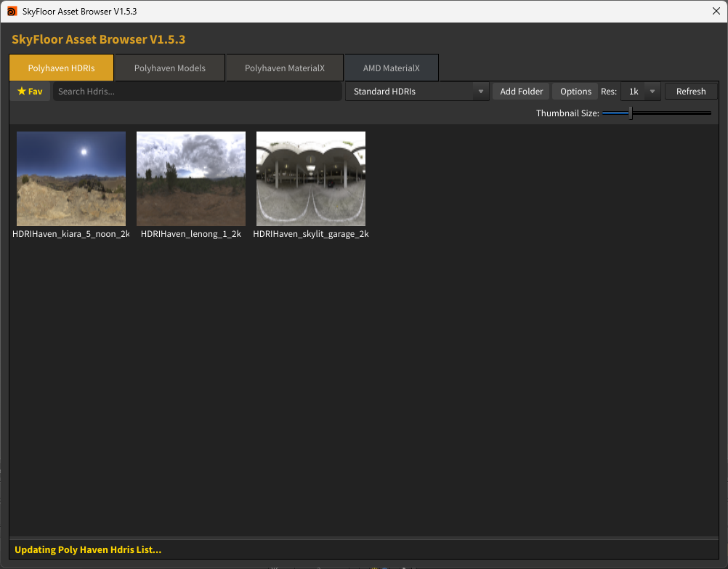
Task: Click the Add Folder button
Action: [521, 92]
